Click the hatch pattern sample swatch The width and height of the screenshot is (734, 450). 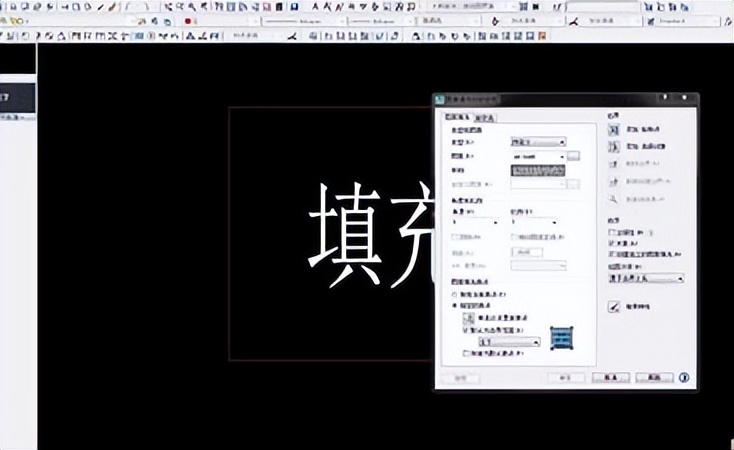tap(538, 170)
